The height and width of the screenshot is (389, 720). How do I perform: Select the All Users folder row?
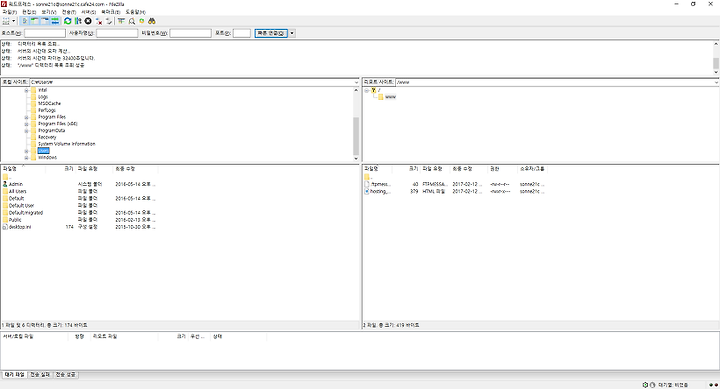tap(79, 192)
